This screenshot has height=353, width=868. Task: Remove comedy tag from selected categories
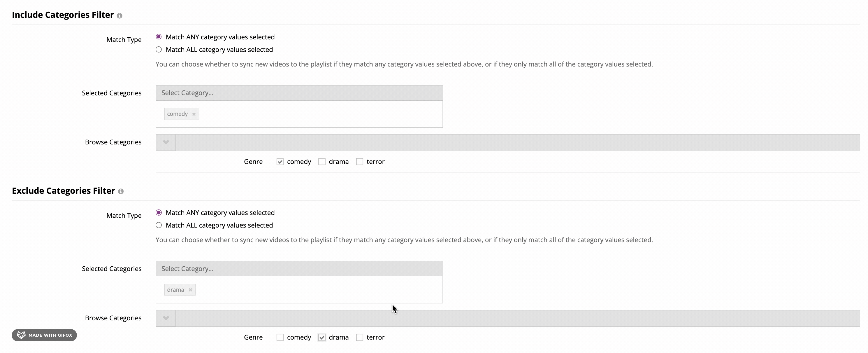(x=194, y=114)
